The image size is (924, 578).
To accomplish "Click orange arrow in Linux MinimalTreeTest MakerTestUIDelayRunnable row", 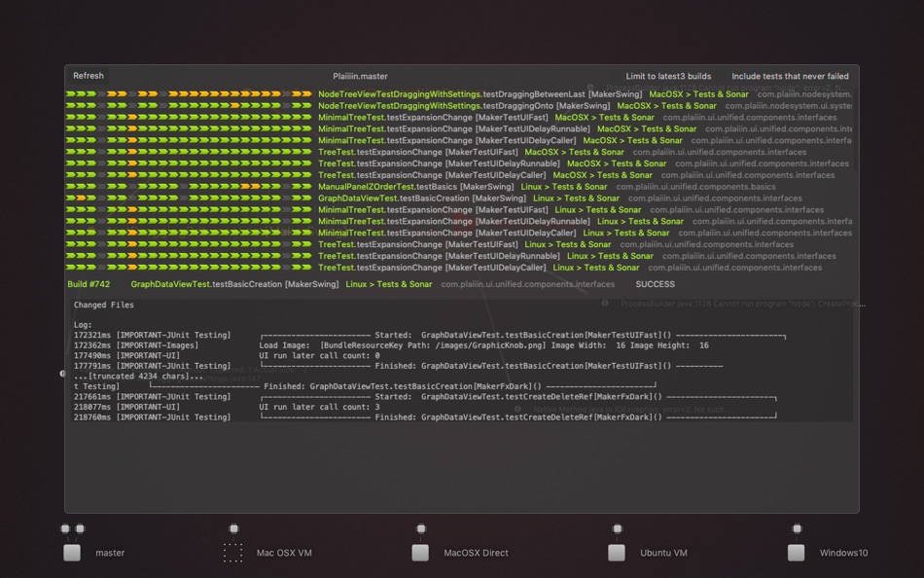I will coord(132,221).
